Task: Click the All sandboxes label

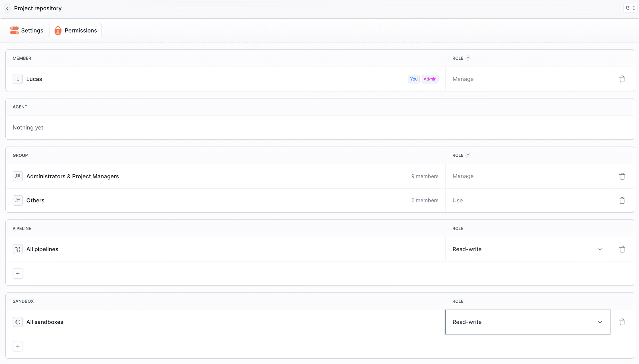Action: pos(45,322)
